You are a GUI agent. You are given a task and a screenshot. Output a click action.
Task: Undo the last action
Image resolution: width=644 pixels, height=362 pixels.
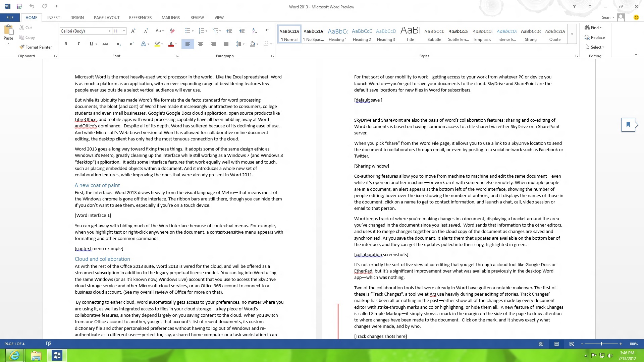[x=32, y=6]
